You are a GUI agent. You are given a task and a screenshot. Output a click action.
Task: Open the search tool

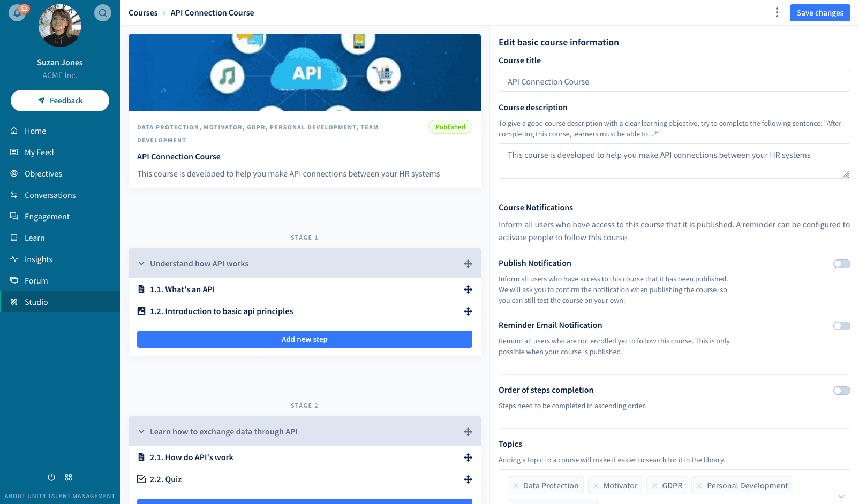[102, 13]
